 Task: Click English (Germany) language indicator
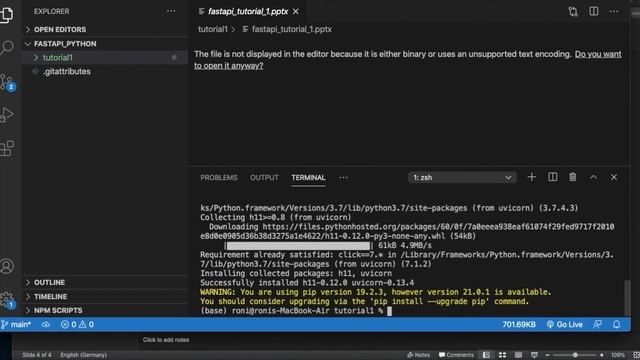(x=84, y=355)
